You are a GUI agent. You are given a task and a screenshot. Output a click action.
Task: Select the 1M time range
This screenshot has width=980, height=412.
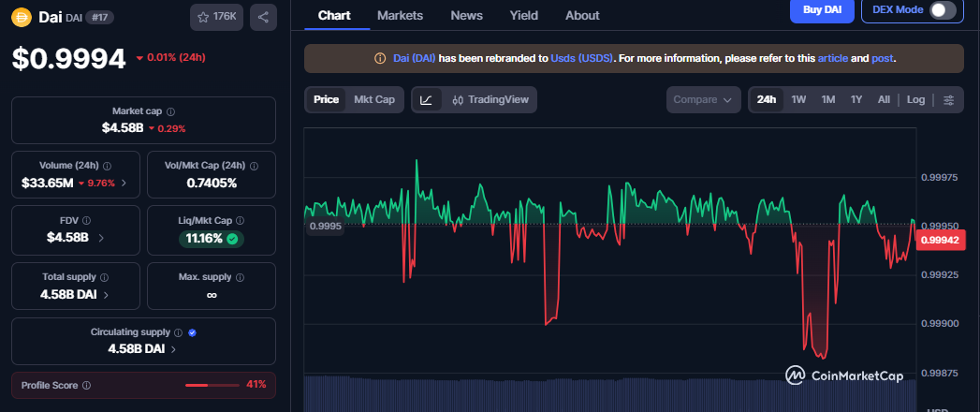[828, 99]
